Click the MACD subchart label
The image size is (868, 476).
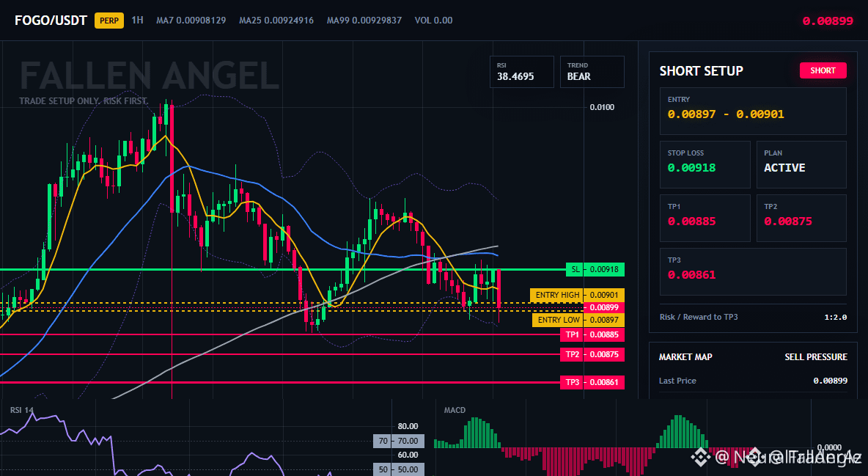(455, 410)
